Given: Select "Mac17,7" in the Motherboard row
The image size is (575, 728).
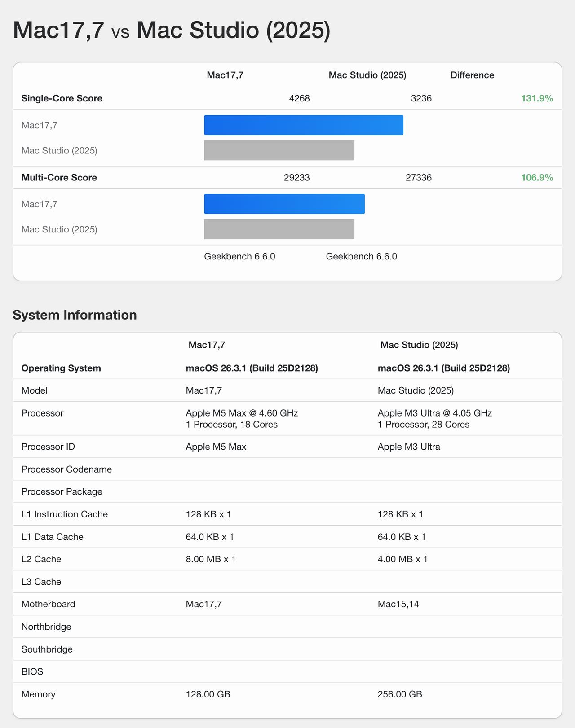Looking at the screenshot, I should click(204, 604).
